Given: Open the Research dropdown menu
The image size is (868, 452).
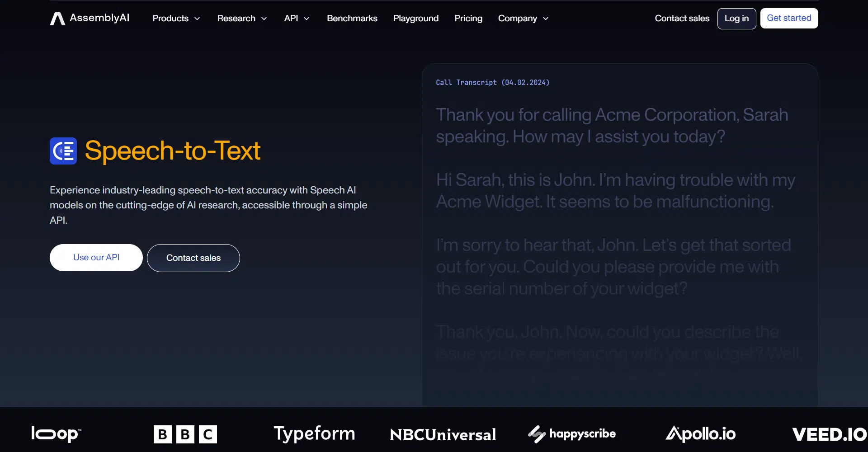Looking at the screenshot, I should (242, 19).
